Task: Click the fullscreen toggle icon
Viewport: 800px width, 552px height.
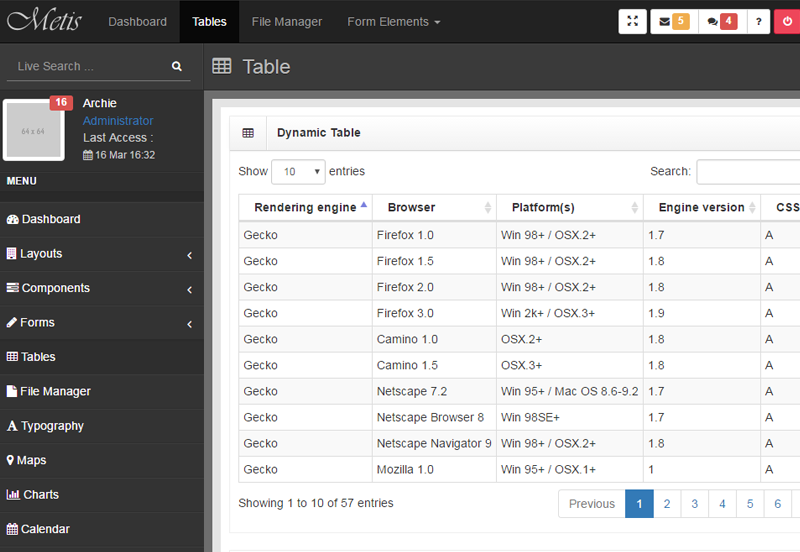Action: (632, 21)
